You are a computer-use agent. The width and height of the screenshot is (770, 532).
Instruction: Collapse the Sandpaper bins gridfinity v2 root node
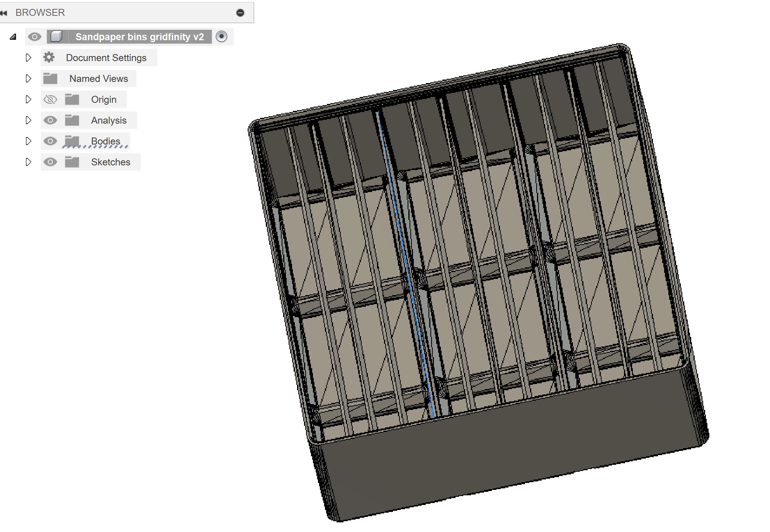point(13,37)
